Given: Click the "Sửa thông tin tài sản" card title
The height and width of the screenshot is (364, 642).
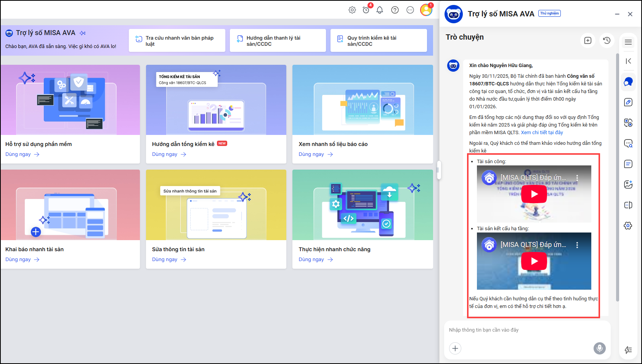Looking at the screenshot, I should (x=178, y=249).
